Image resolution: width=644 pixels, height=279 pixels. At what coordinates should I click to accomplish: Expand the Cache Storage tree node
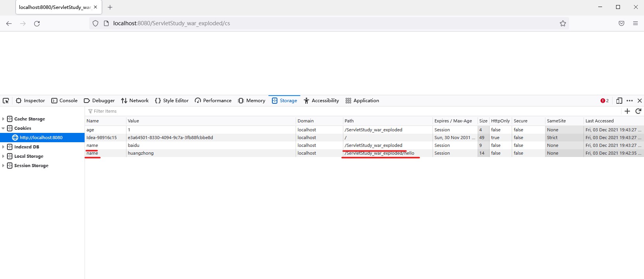pos(3,119)
